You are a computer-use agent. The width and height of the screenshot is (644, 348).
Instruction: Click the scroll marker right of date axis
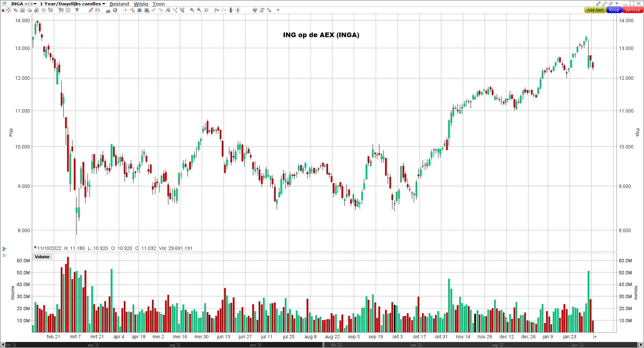tap(595, 337)
